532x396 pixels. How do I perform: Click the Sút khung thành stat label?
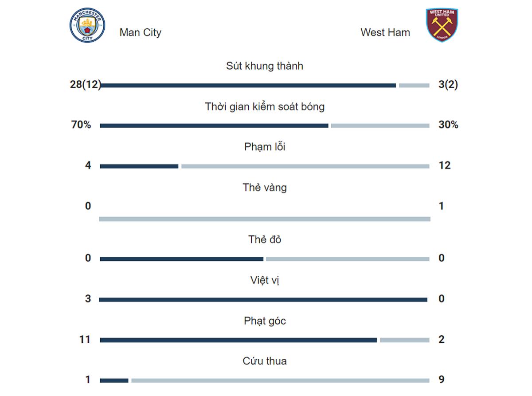(x=265, y=66)
